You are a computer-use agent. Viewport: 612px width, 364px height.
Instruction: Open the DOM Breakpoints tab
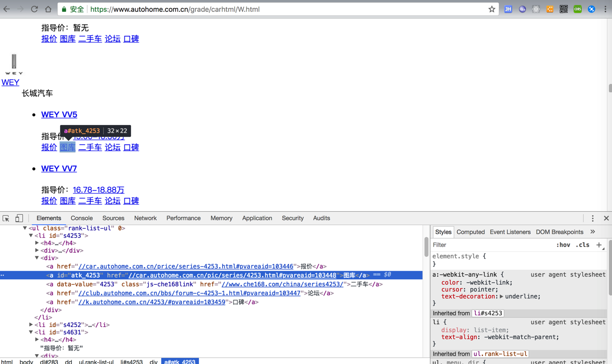tap(559, 232)
